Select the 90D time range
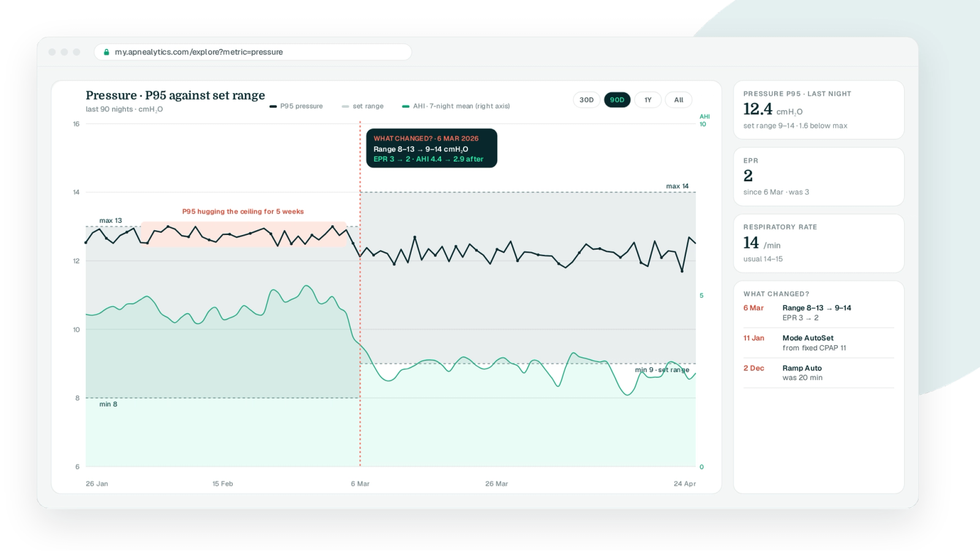Image resolution: width=980 pixels, height=551 pixels. point(617,100)
